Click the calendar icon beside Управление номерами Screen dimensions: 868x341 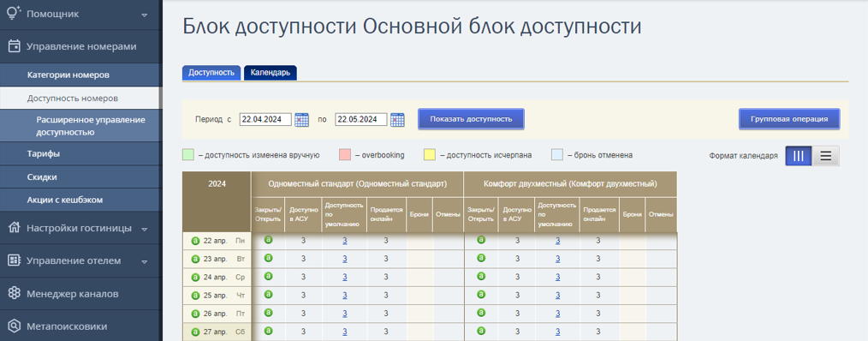tap(15, 46)
